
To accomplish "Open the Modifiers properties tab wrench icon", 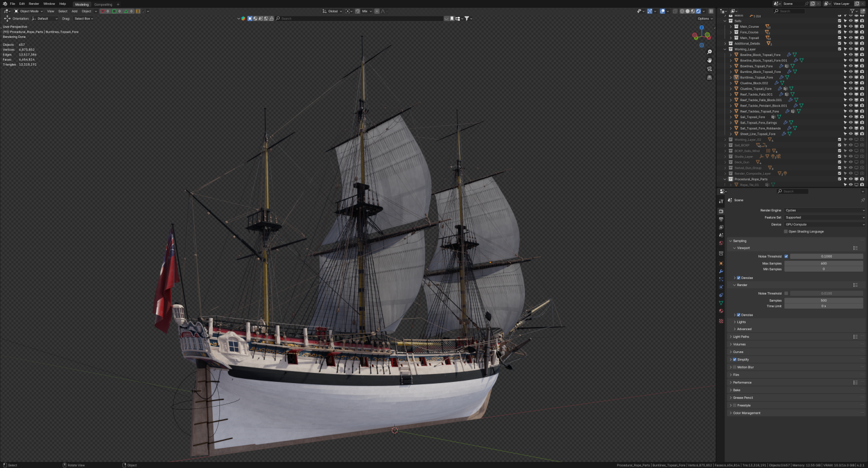I will point(721,271).
